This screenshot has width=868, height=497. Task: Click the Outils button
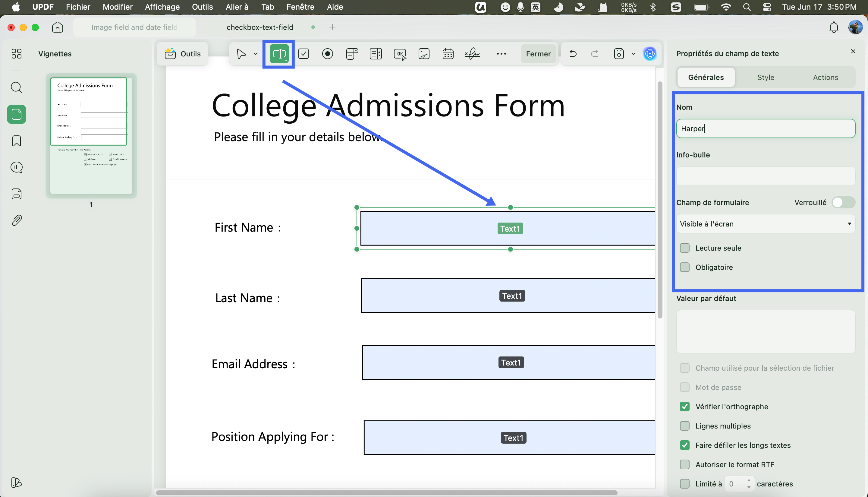pyautogui.click(x=183, y=54)
